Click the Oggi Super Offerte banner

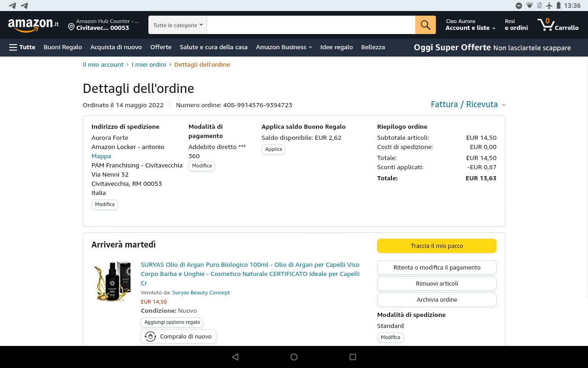click(x=492, y=47)
